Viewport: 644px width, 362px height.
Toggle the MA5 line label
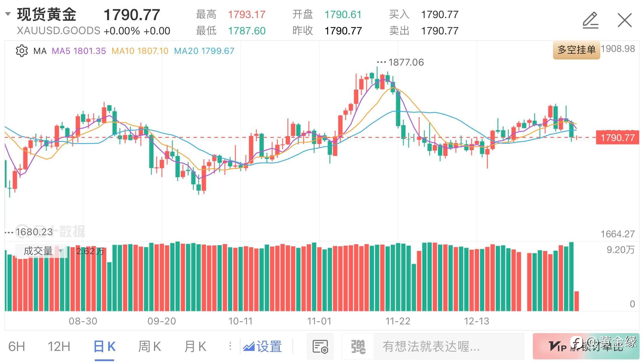pos(79,51)
